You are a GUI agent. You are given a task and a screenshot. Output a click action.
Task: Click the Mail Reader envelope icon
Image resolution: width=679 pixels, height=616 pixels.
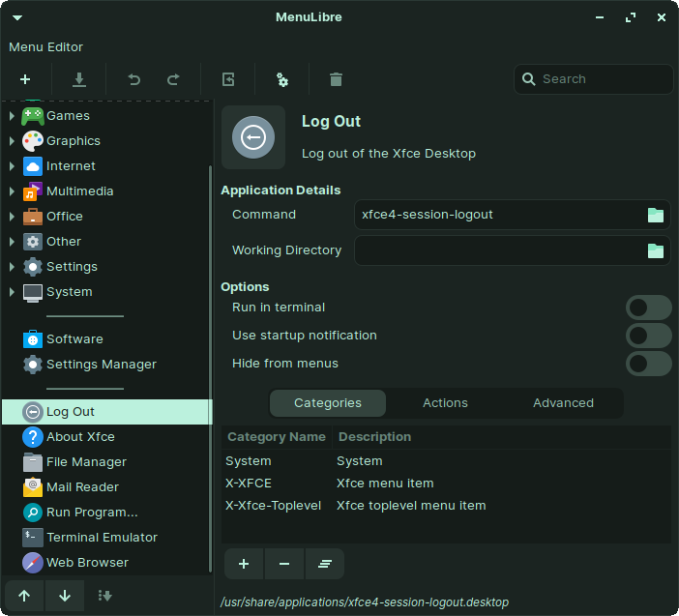click(33, 487)
